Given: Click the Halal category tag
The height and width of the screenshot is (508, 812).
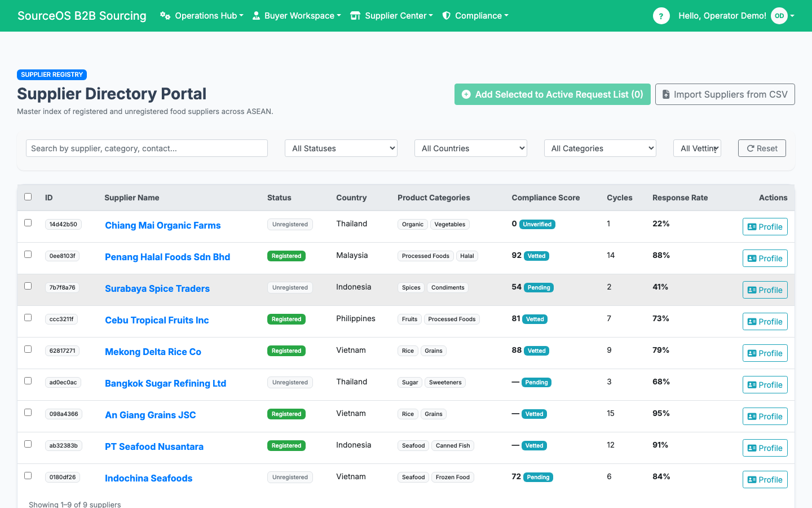Looking at the screenshot, I should [467, 256].
